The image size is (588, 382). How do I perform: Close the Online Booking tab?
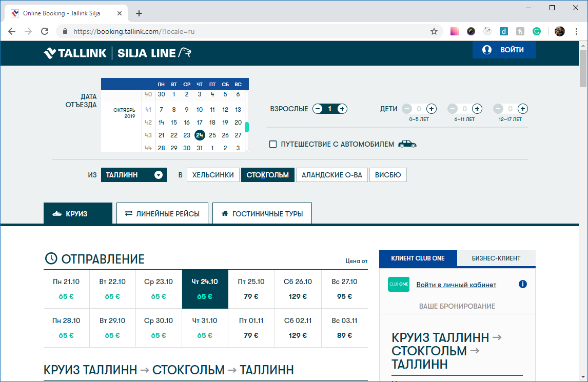point(120,13)
